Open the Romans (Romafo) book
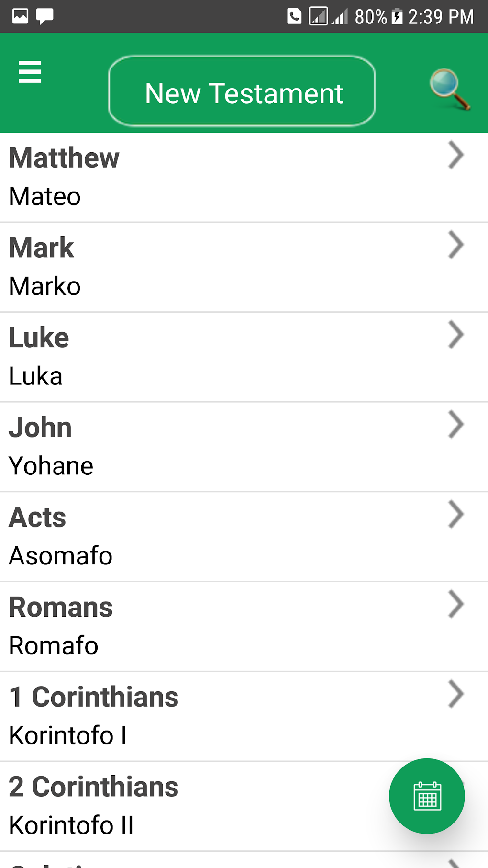This screenshot has width=488, height=868. click(191, 626)
